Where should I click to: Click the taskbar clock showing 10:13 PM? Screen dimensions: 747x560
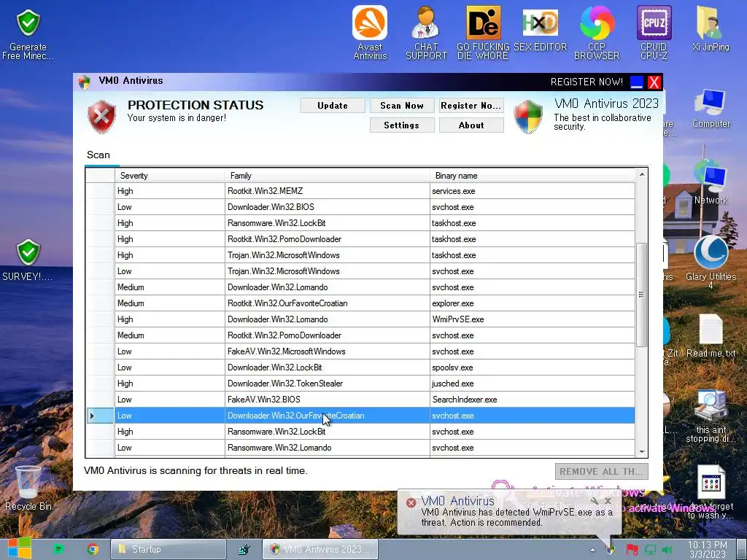tap(707, 550)
